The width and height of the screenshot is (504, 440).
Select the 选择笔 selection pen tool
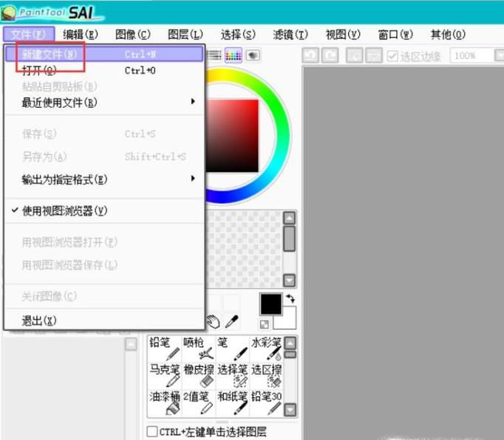(x=232, y=376)
